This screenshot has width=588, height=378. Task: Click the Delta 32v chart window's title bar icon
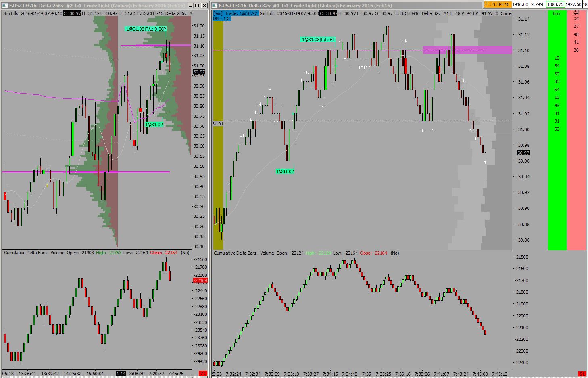pyautogui.click(x=215, y=6)
